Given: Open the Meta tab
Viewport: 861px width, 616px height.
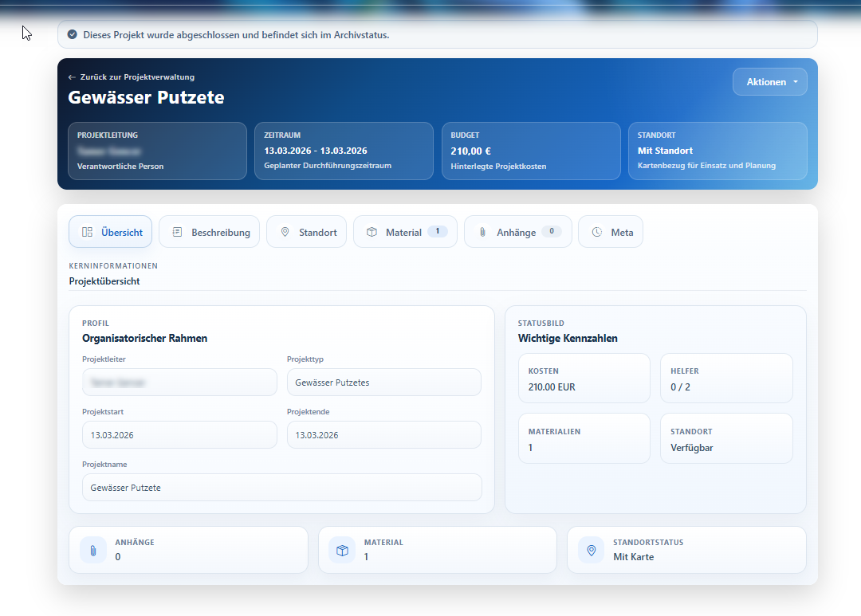Looking at the screenshot, I should click(x=611, y=232).
